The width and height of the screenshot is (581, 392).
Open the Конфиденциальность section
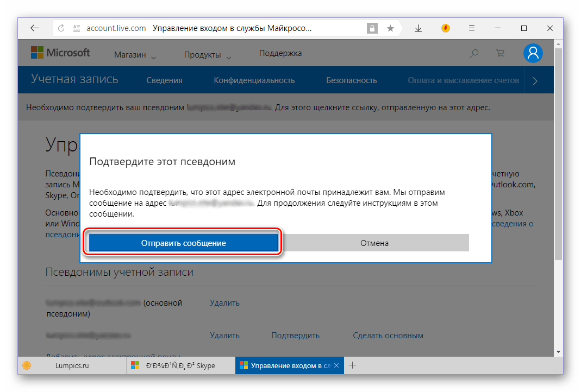(254, 80)
